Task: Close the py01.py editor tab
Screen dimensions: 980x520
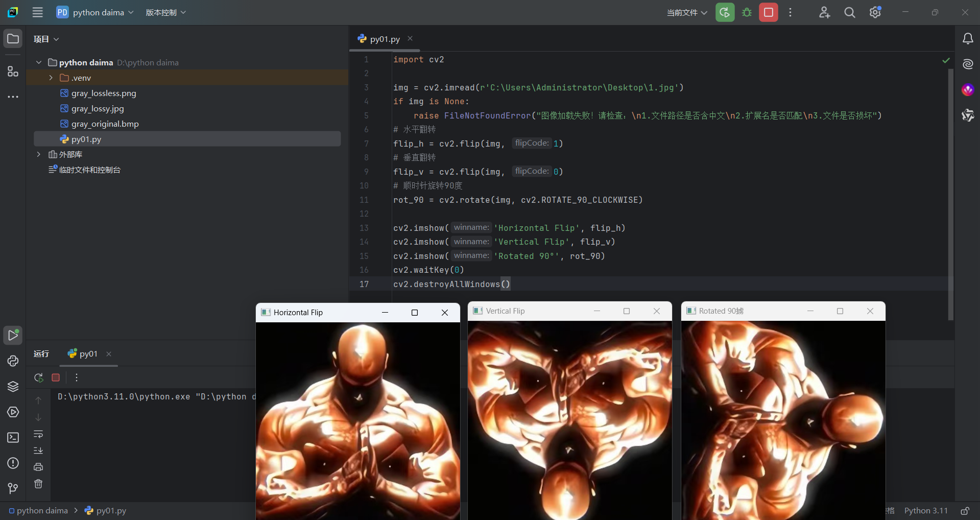Action: point(410,38)
